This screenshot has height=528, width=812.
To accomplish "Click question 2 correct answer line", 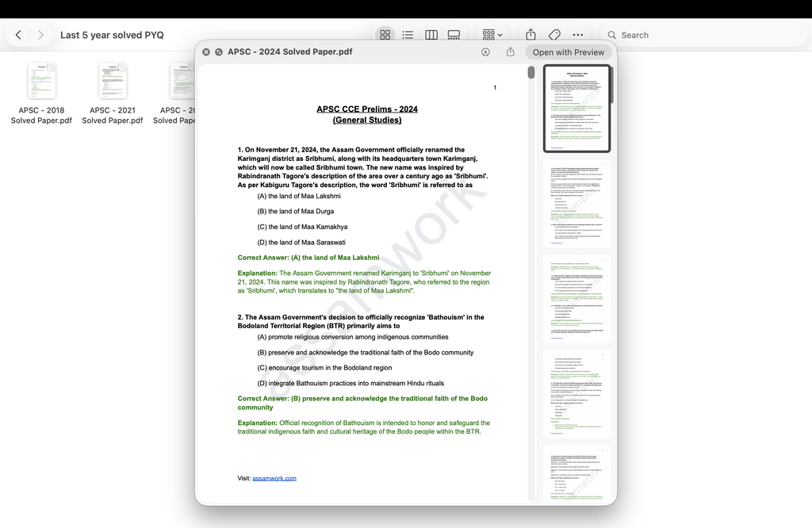I will point(362,403).
